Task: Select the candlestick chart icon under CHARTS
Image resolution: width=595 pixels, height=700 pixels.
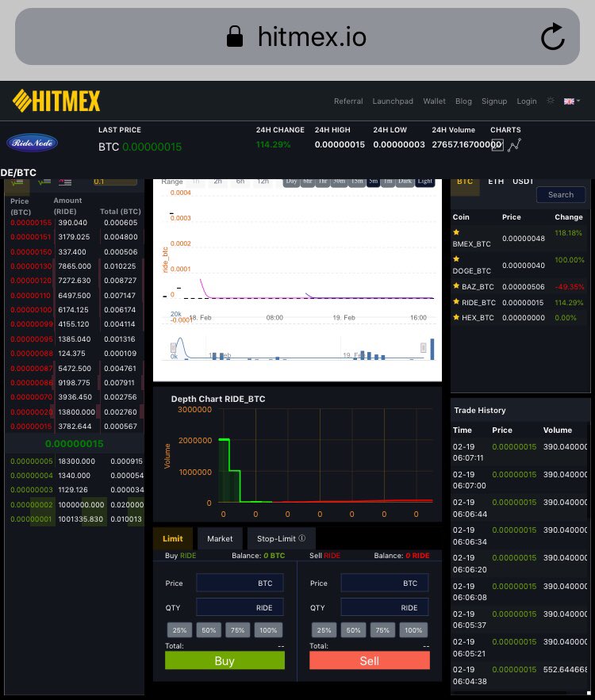Action: [x=497, y=145]
